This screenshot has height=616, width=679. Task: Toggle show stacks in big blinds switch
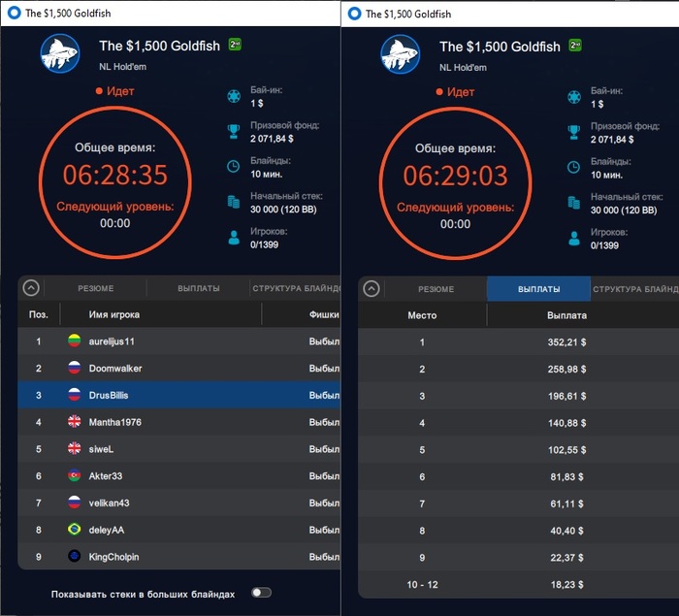(x=262, y=593)
